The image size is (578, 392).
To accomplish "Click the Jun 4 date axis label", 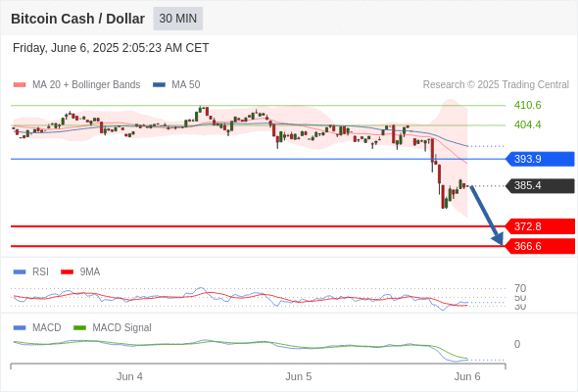I will (129, 376).
